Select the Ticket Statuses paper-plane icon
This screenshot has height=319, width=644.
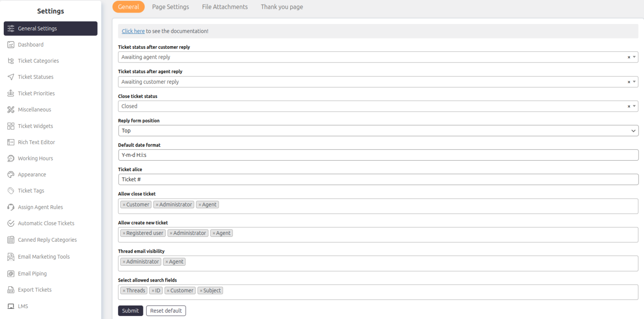[11, 77]
